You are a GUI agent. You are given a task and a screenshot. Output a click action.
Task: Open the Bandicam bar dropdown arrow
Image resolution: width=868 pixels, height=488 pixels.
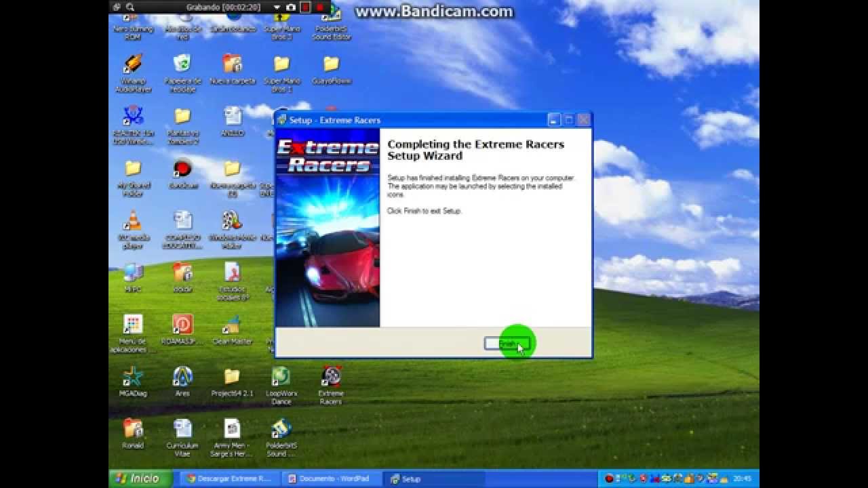(277, 7)
